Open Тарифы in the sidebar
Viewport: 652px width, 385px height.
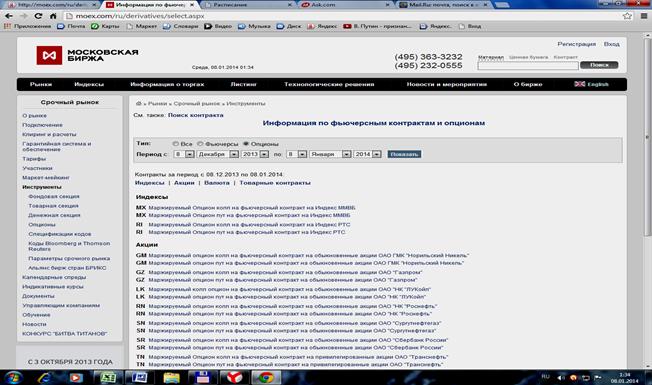click(x=34, y=159)
